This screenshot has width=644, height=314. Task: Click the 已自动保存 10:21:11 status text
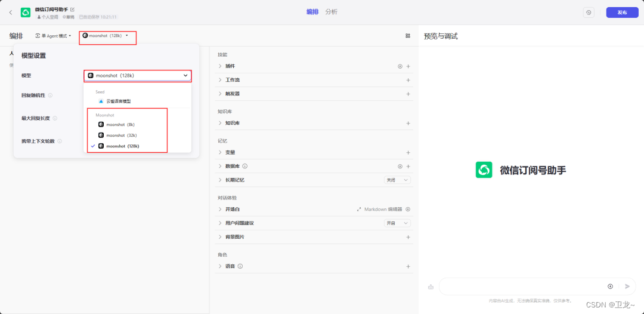(98, 17)
